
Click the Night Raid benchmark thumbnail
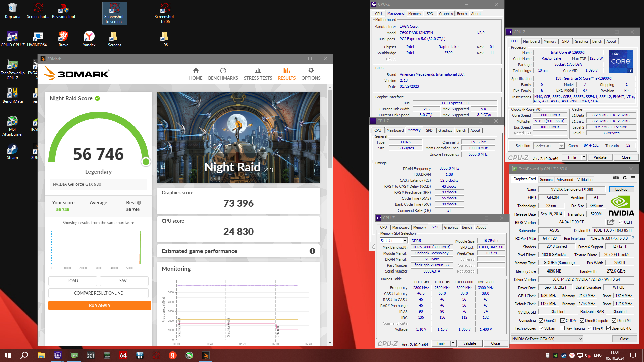(x=238, y=137)
